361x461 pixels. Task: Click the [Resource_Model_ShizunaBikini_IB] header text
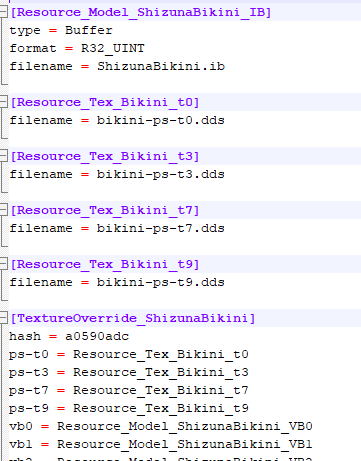141,12
